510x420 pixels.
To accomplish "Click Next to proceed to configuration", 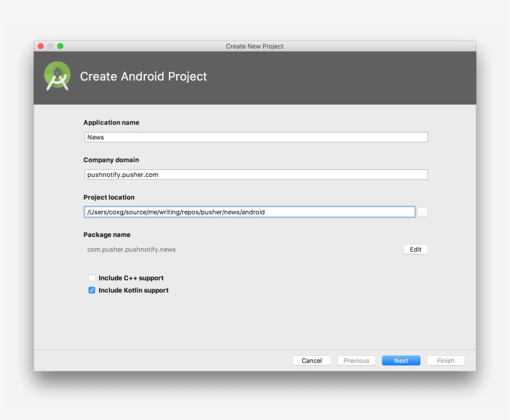I will [401, 360].
